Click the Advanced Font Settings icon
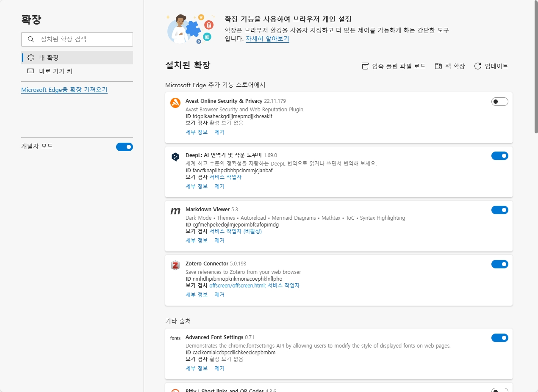This screenshot has width=538, height=392. (x=175, y=338)
